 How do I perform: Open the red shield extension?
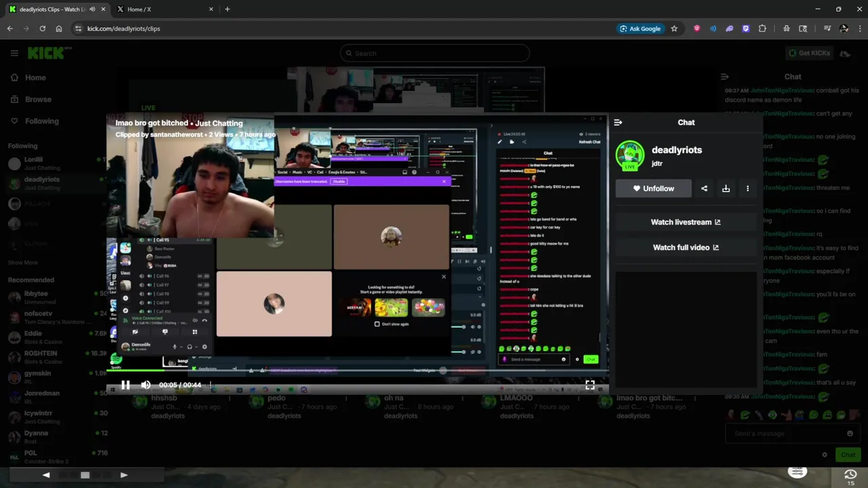pyautogui.click(x=696, y=28)
